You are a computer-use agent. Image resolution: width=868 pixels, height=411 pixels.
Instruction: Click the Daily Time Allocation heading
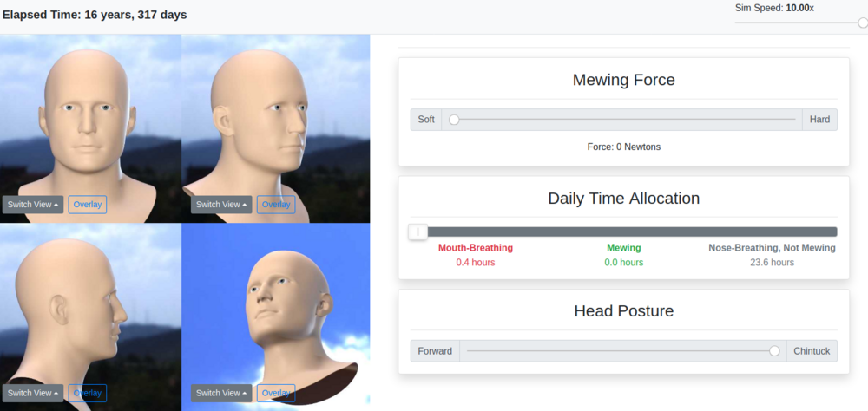tap(624, 198)
